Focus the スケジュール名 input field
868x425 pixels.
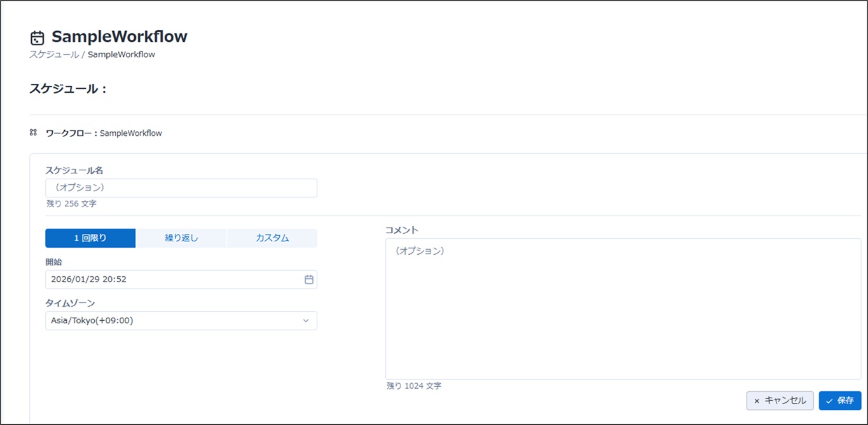coord(181,188)
